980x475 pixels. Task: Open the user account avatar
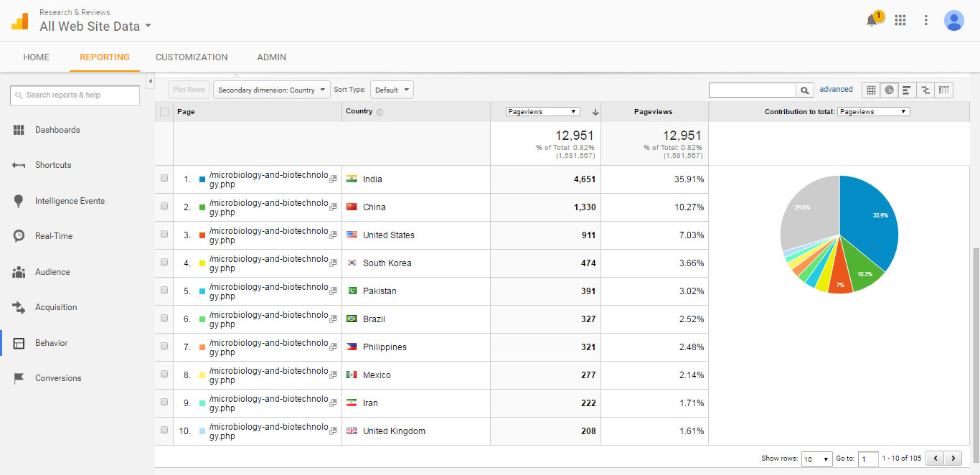(954, 20)
